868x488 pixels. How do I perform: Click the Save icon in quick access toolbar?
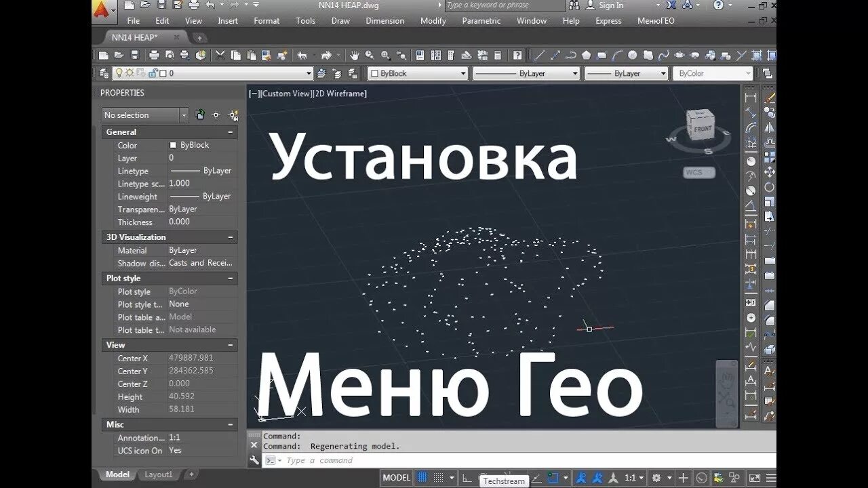pyautogui.click(x=163, y=5)
